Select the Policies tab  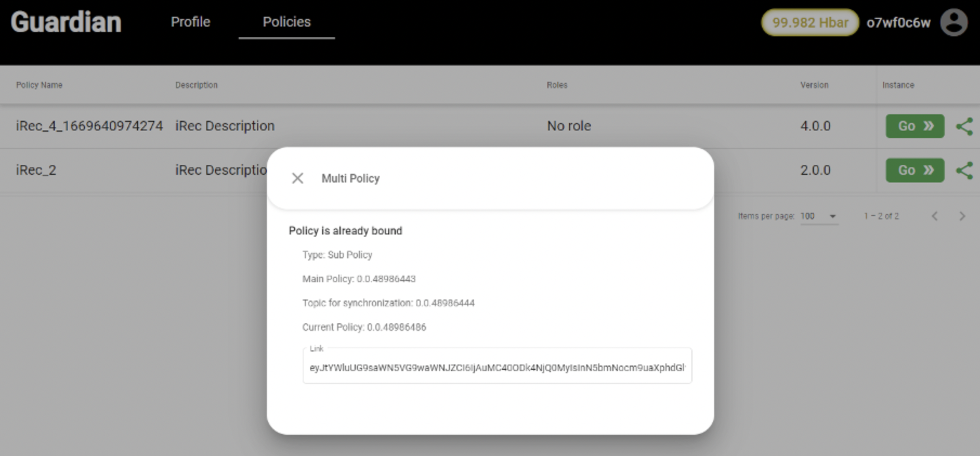point(286,22)
